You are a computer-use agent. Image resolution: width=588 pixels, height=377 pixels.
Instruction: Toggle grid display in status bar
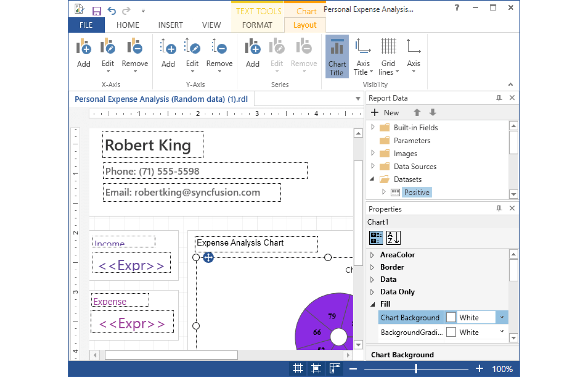(x=298, y=368)
